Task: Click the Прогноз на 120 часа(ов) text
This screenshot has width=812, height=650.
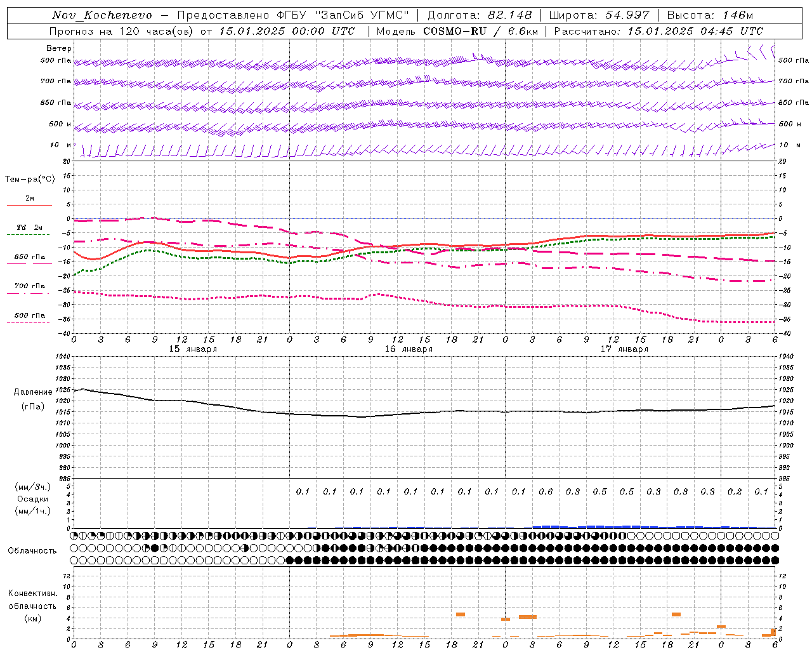Action: pyautogui.click(x=122, y=31)
